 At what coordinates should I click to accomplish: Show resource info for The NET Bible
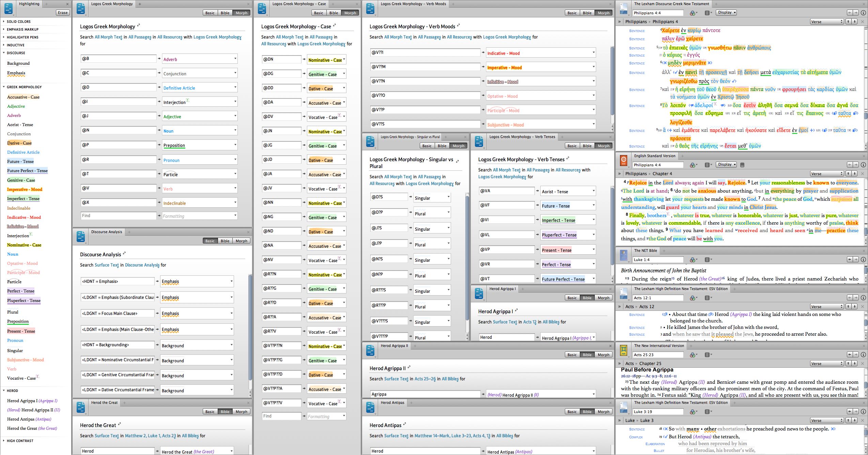(x=863, y=260)
